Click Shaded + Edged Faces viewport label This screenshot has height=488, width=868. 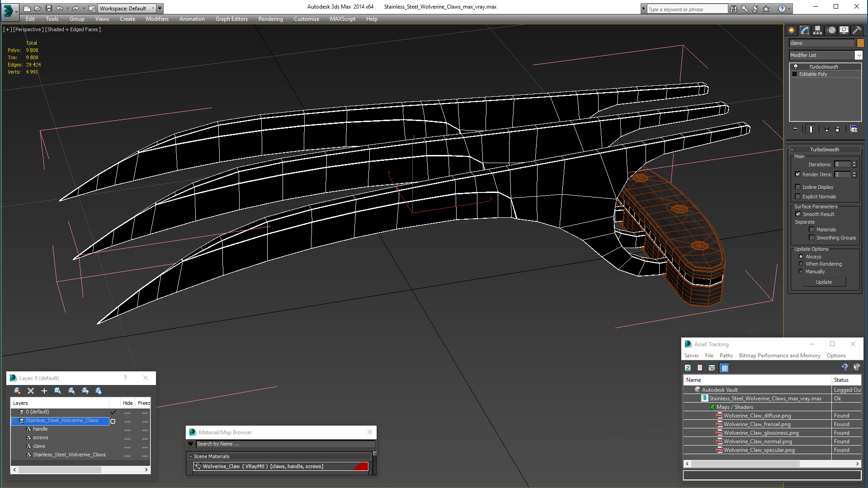[73, 29]
